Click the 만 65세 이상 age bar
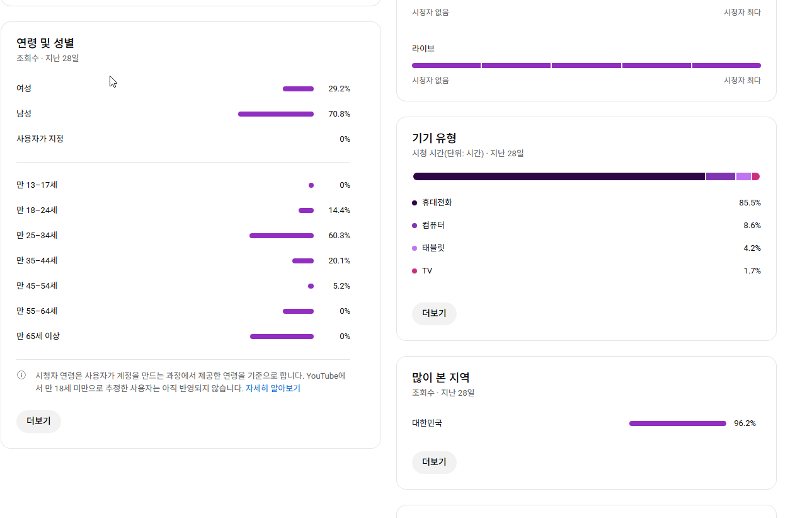 (282, 337)
